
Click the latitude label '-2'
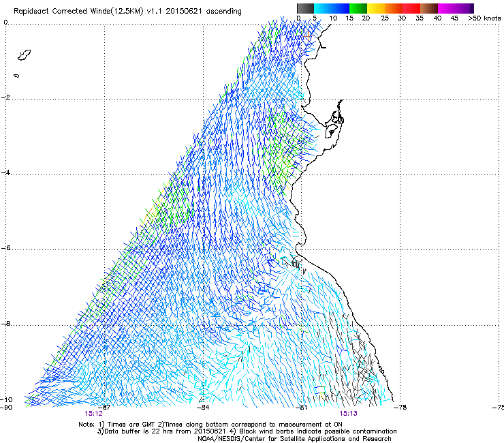click(x=6, y=97)
